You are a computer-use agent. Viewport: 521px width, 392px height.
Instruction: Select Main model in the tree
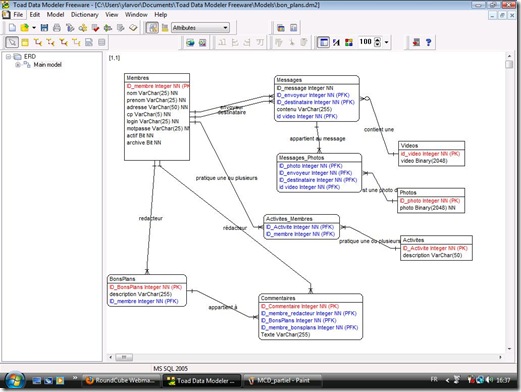(x=47, y=65)
